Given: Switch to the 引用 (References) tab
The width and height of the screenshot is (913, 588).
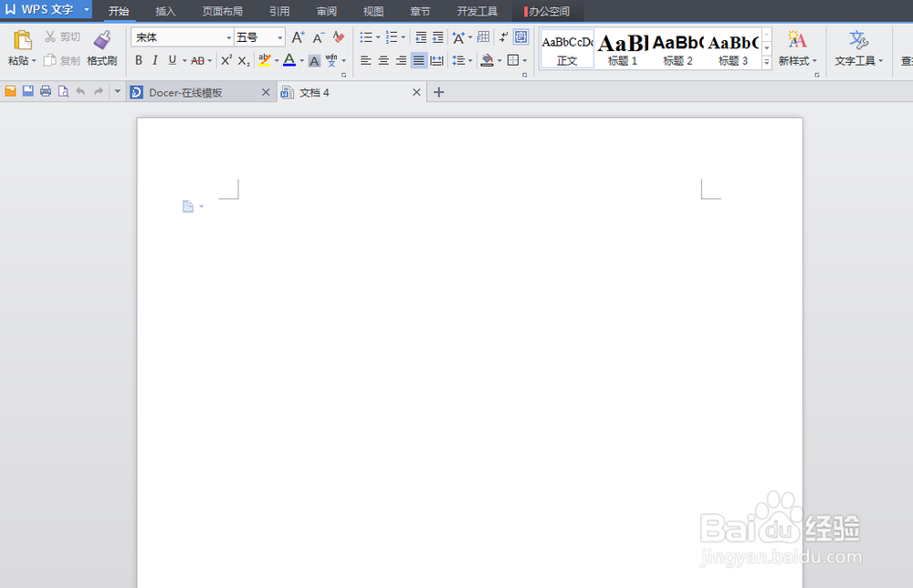Looking at the screenshot, I should click(x=279, y=11).
